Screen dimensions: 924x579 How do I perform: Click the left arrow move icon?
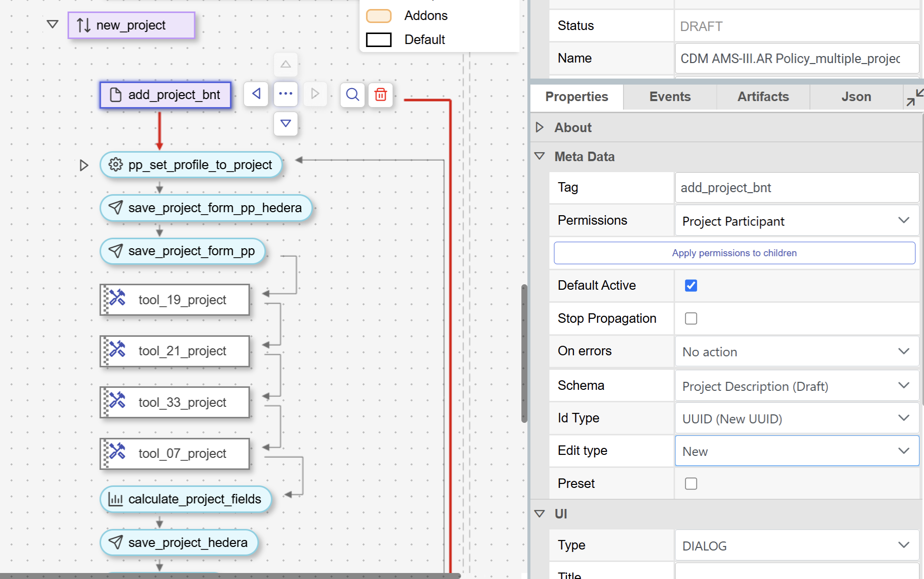tap(256, 94)
